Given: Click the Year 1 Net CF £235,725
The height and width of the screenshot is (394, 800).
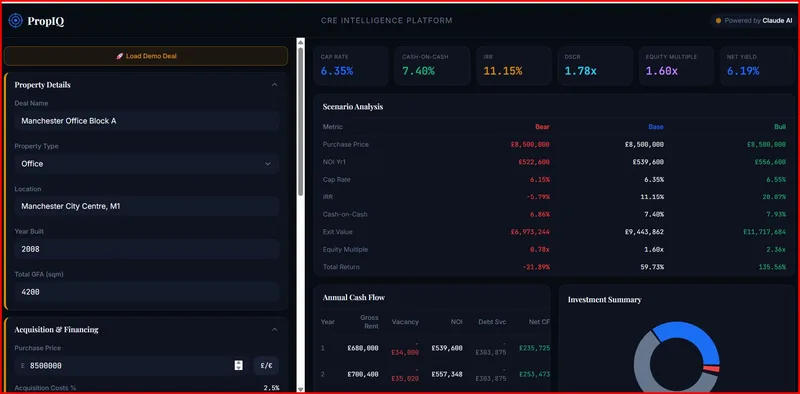Looking at the screenshot, I should coord(535,348).
